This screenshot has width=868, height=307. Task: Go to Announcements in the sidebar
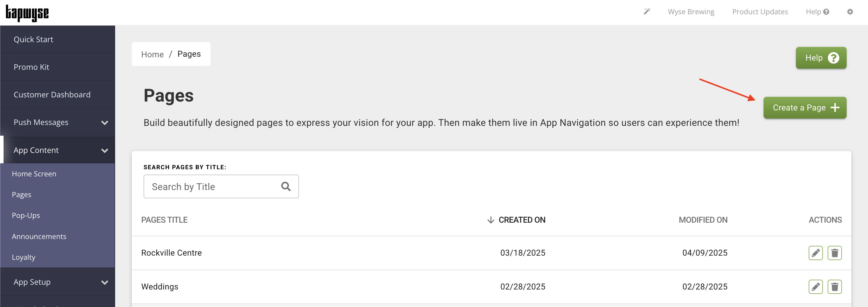[39, 236]
